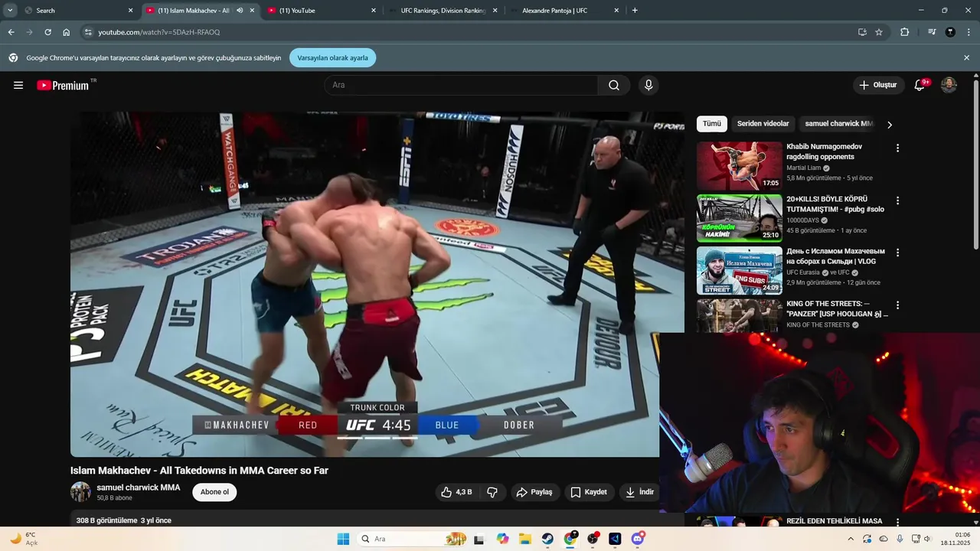Screen dimensions: 980x551
Task: Open the Chrome profile avatar
Action: 950,32
